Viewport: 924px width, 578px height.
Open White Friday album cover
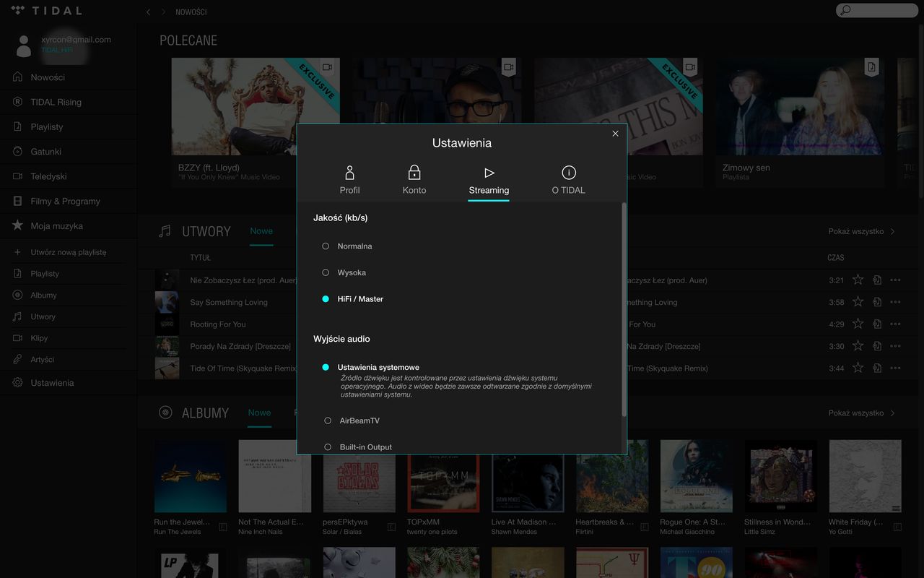click(865, 476)
